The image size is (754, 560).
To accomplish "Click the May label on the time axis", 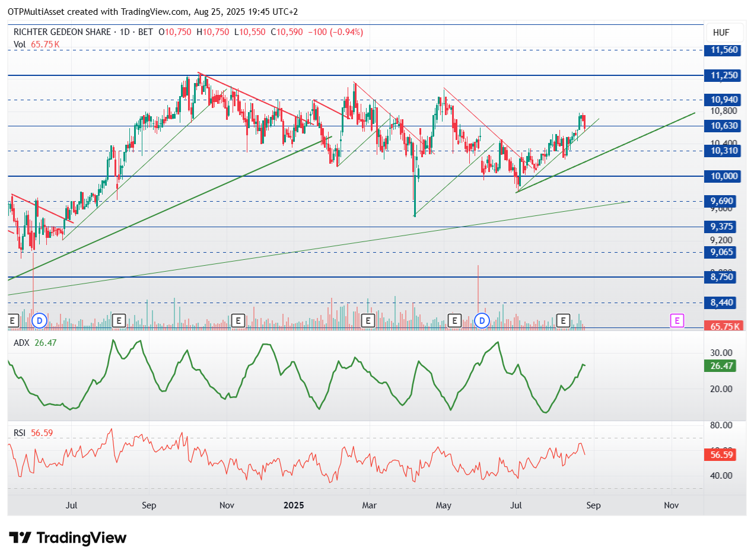I will [444, 505].
